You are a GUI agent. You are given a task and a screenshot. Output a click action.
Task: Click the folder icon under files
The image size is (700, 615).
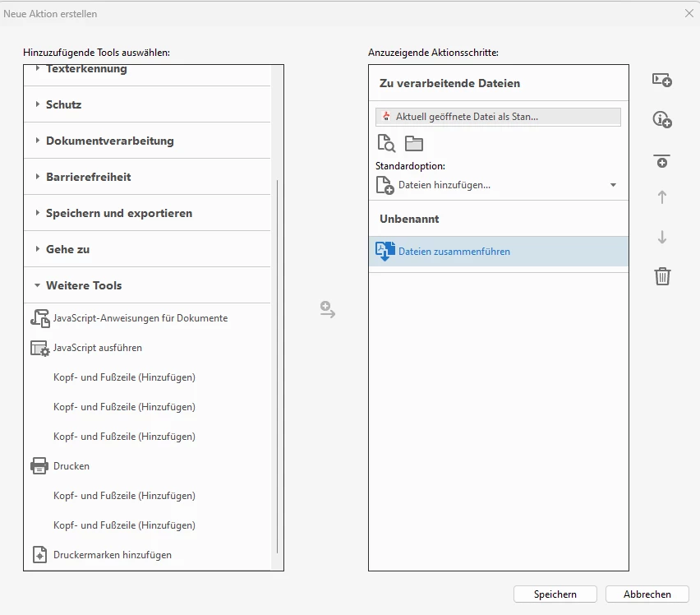(414, 143)
